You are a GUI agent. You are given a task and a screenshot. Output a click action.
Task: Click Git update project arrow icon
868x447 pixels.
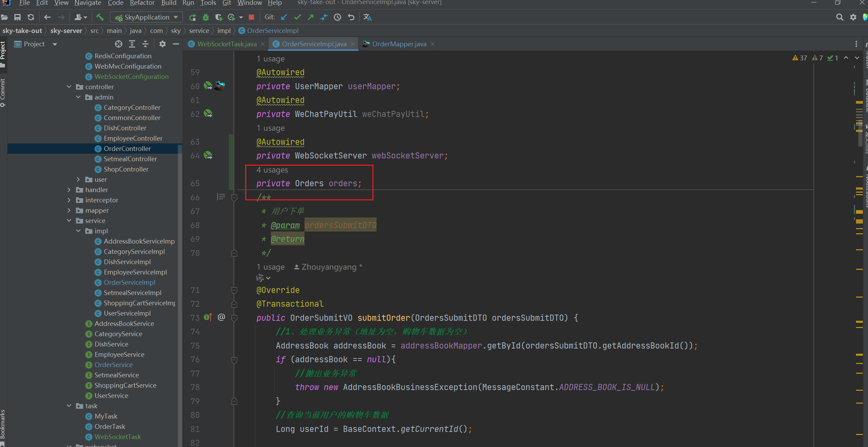[284, 17]
